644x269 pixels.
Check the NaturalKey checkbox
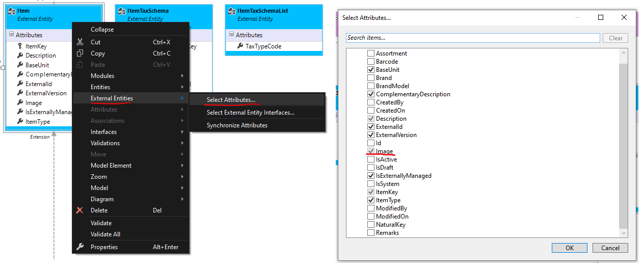[371, 225]
